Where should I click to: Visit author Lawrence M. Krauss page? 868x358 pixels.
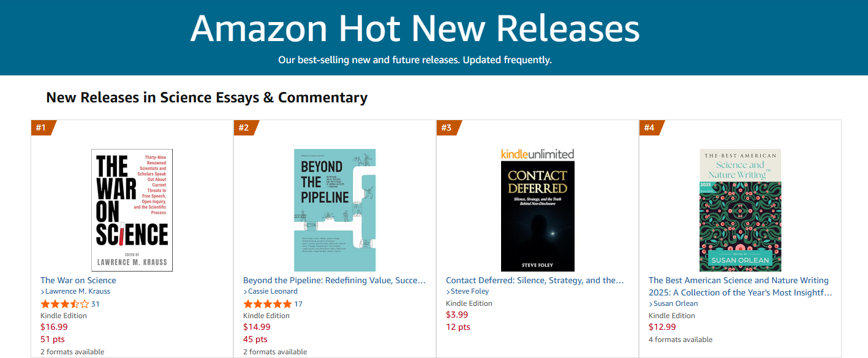pyautogui.click(x=77, y=291)
